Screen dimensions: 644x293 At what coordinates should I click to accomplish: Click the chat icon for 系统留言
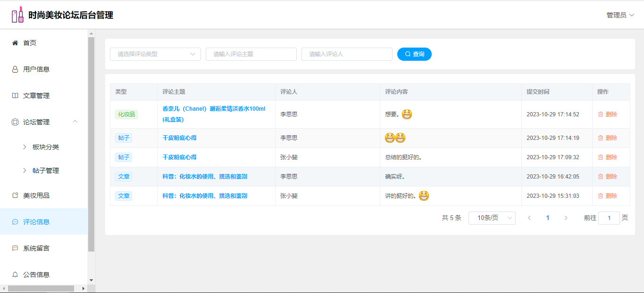[x=15, y=248]
